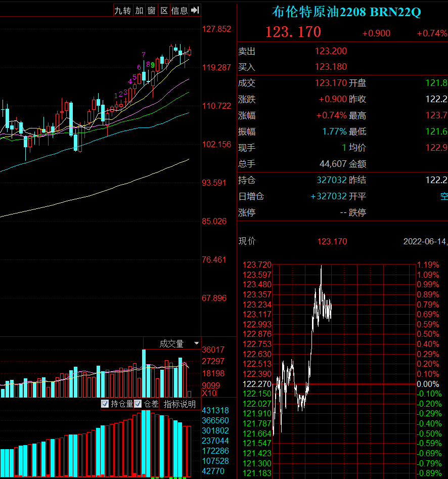This screenshot has height=479, width=448.
Task: Click the 总手 value 44,607
Action: [333, 164]
